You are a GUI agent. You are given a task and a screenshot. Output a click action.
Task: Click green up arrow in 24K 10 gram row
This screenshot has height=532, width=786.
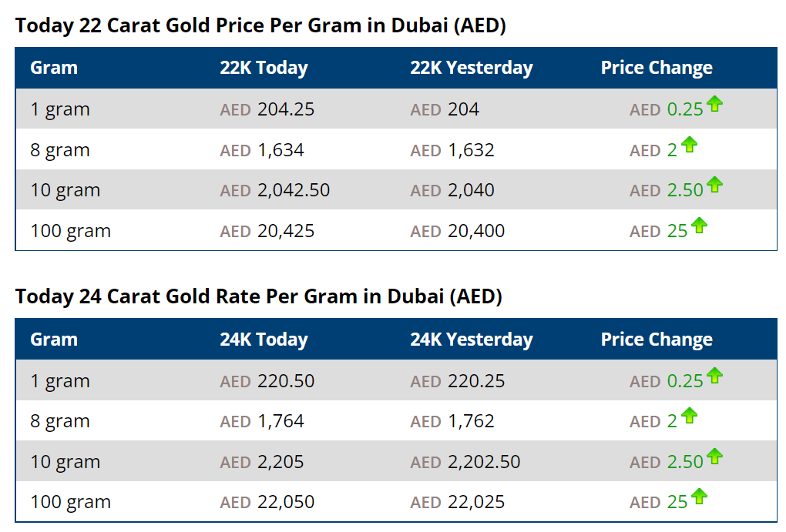[715, 457]
